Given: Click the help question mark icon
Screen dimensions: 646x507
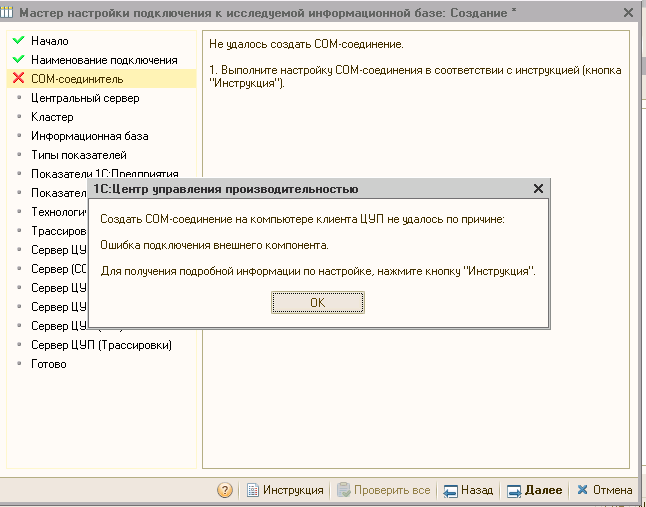Looking at the screenshot, I should 225,490.
